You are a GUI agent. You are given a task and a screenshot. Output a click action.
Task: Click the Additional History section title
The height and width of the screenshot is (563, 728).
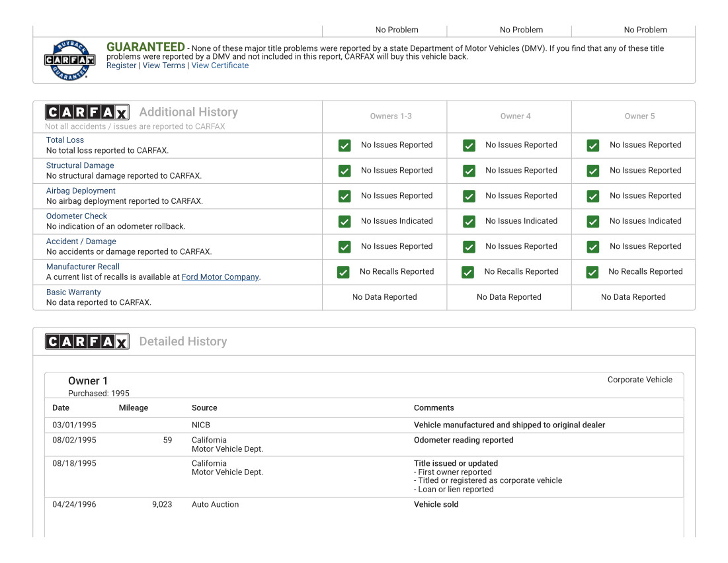point(188,112)
